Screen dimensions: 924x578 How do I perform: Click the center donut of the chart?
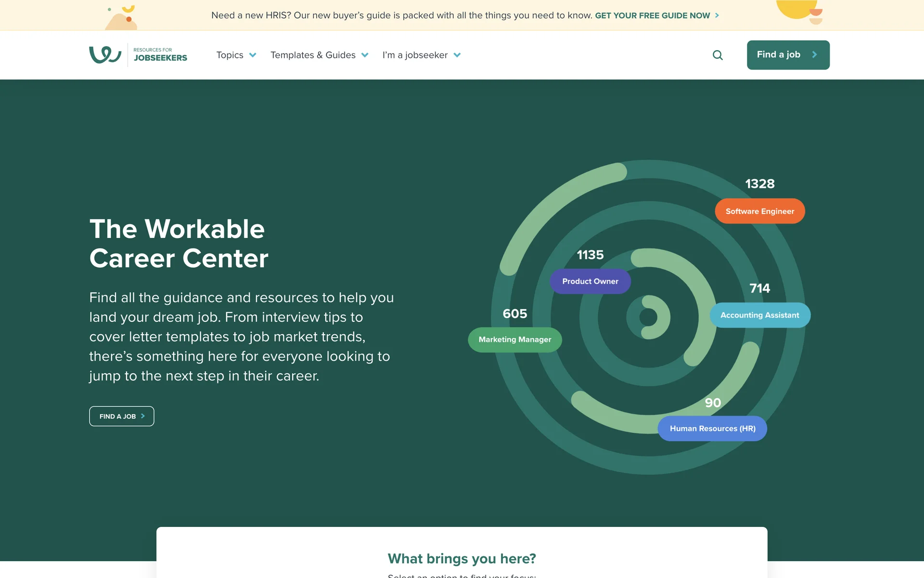click(x=648, y=317)
